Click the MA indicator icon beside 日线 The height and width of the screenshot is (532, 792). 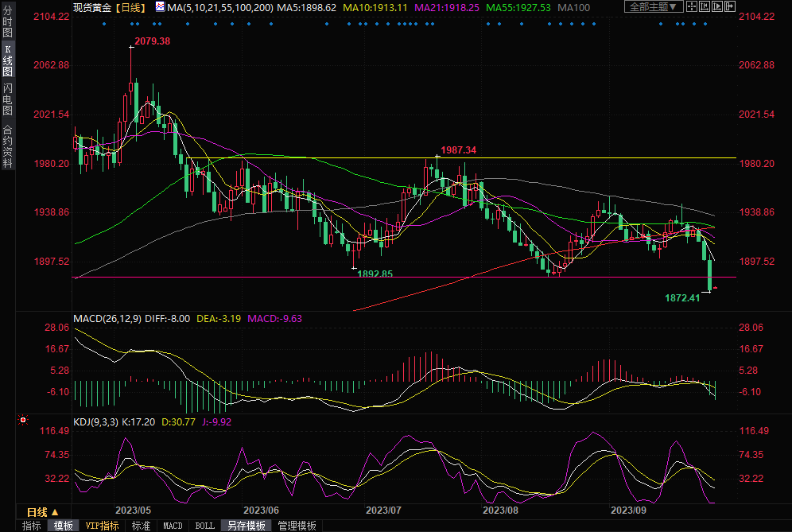point(160,7)
